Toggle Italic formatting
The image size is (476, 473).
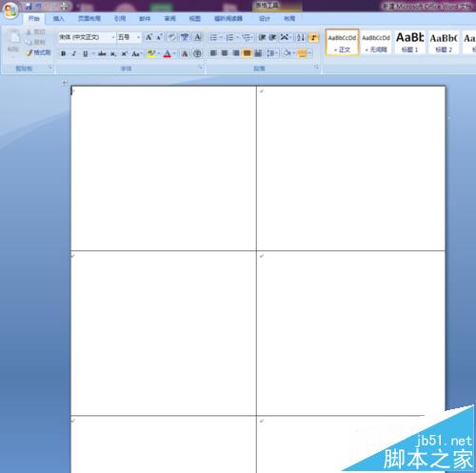(74, 53)
